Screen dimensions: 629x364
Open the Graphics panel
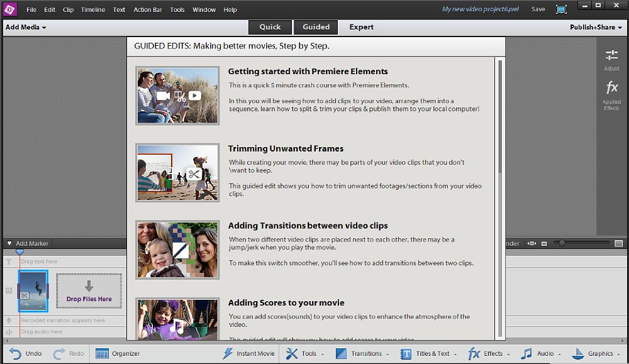(596, 353)
